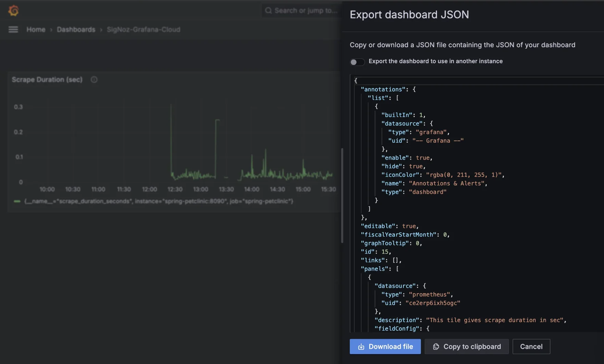Viewport: 604px width, 364px height.
Task: Click the download icon in Download file button
Action: pos(361,347)
